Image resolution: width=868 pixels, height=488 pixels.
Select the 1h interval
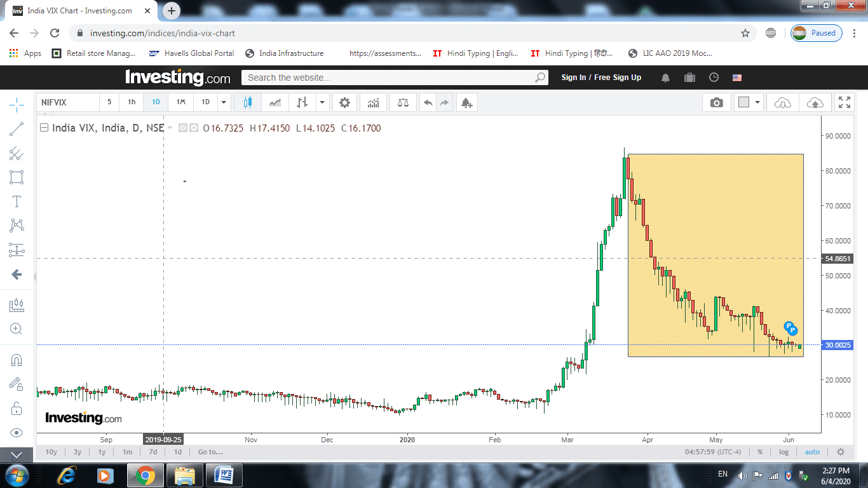(131, 102)
